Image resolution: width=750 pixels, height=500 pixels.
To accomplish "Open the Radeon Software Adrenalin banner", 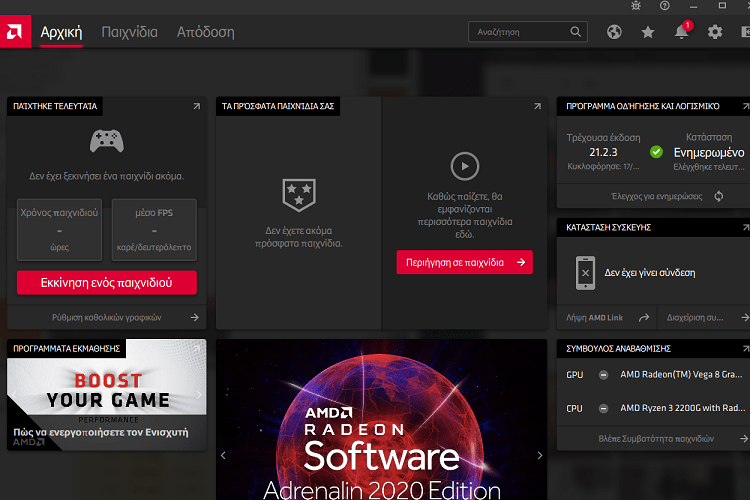I will 381,420.
